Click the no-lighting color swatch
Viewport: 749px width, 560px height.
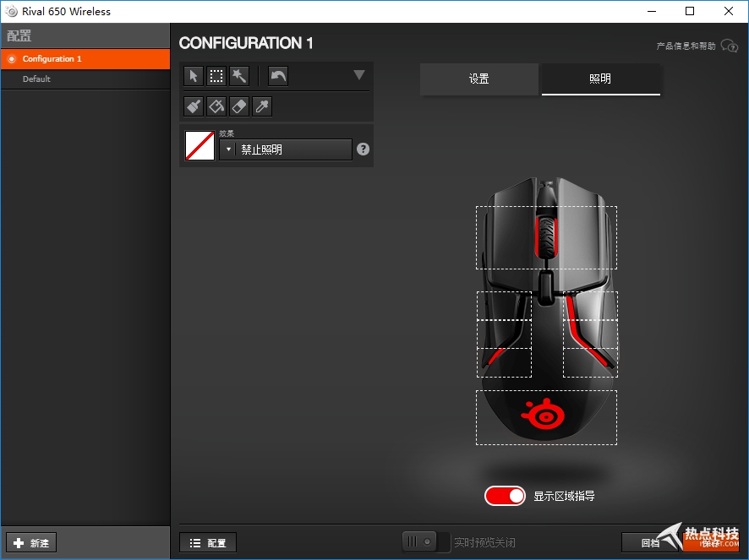point(200,145)
